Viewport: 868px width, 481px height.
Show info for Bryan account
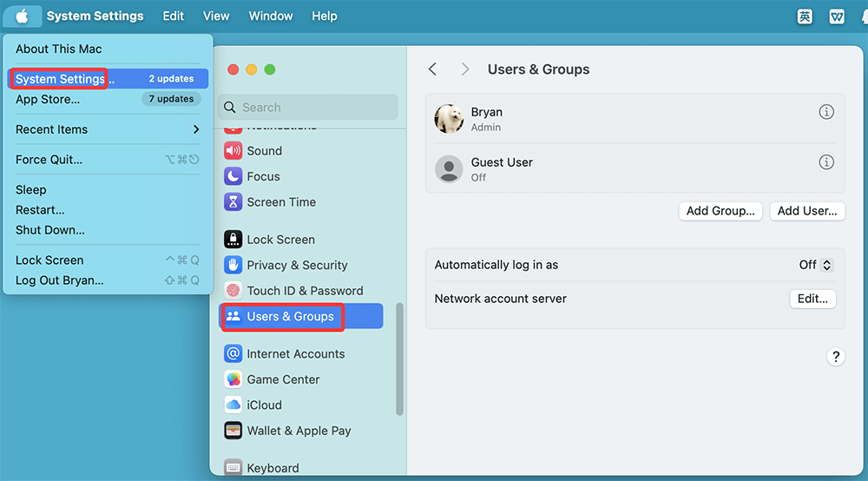pos(826,112)
